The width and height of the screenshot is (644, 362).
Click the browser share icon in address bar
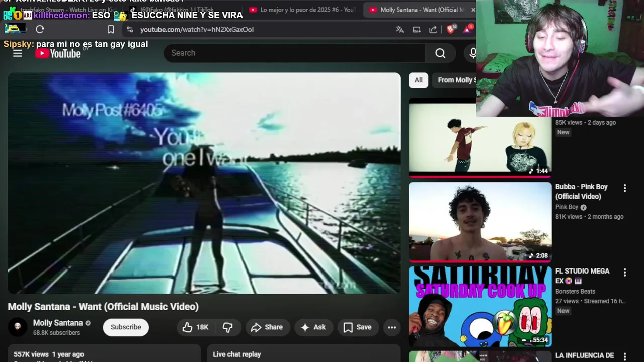(x=433, y=29)
